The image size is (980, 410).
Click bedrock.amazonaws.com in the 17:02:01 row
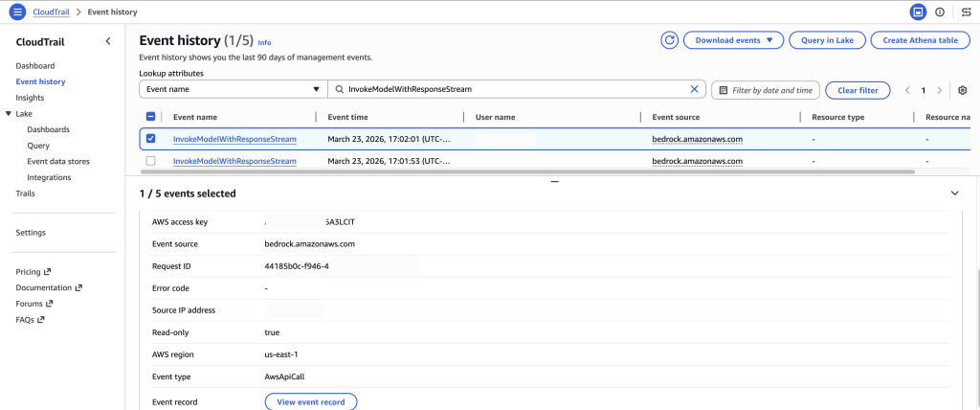[697, 139]
